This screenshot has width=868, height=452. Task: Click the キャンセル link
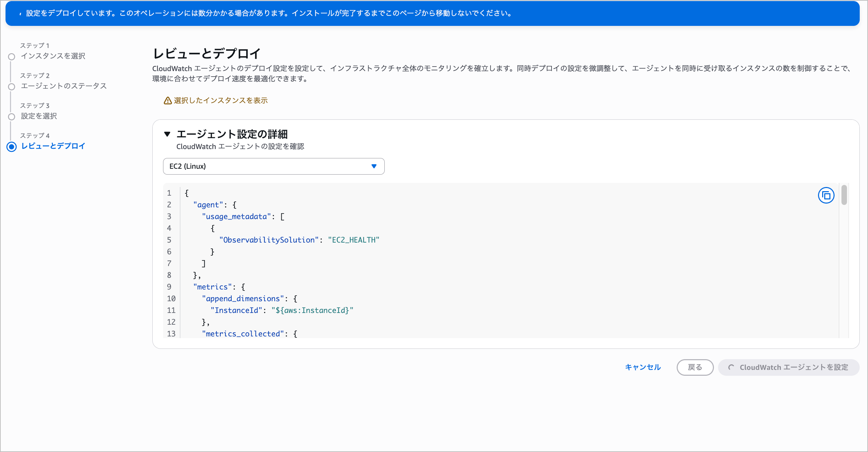(x=643, y=367)
